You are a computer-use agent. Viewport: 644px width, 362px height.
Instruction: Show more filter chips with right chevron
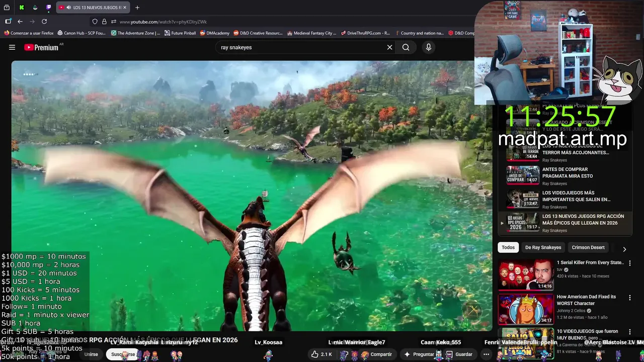coord(624,249)
